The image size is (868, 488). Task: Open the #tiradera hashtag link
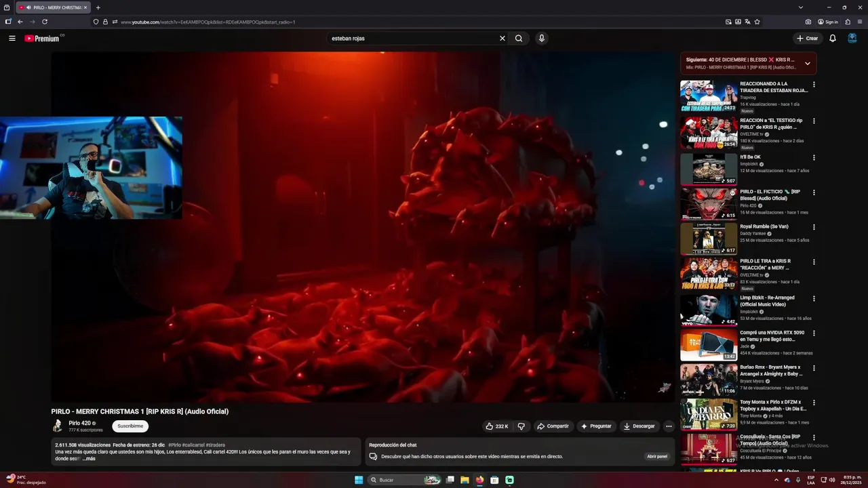click(x=216, y=445)
